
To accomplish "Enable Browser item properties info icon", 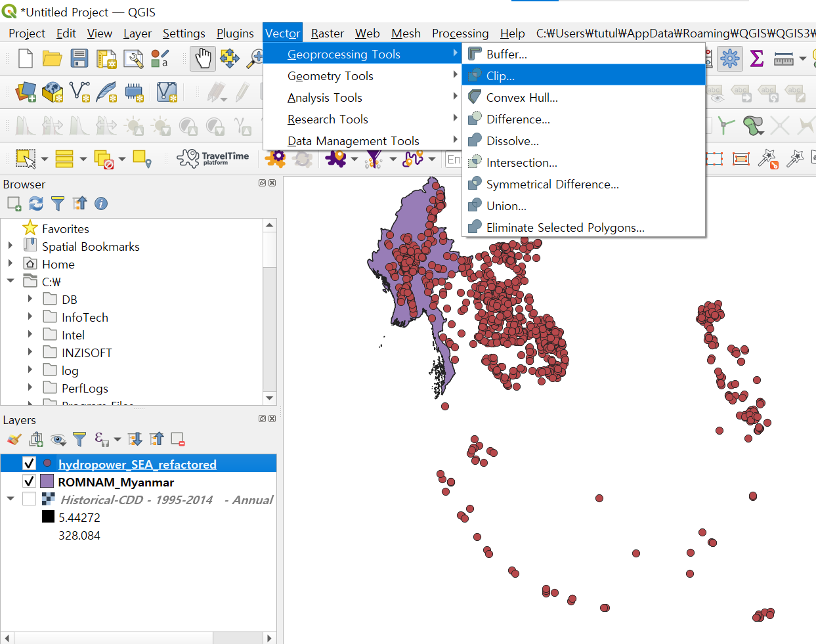I will pos(101,204).
